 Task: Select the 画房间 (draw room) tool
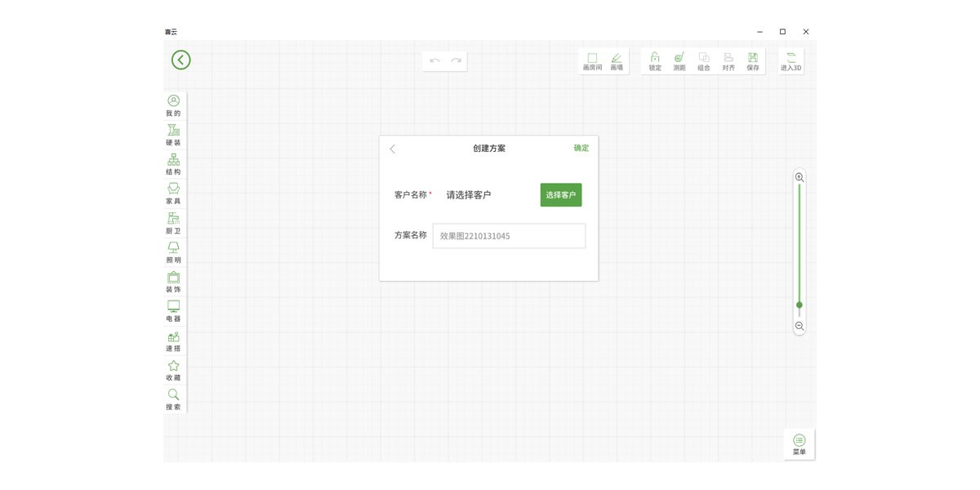tap(592, 61)
